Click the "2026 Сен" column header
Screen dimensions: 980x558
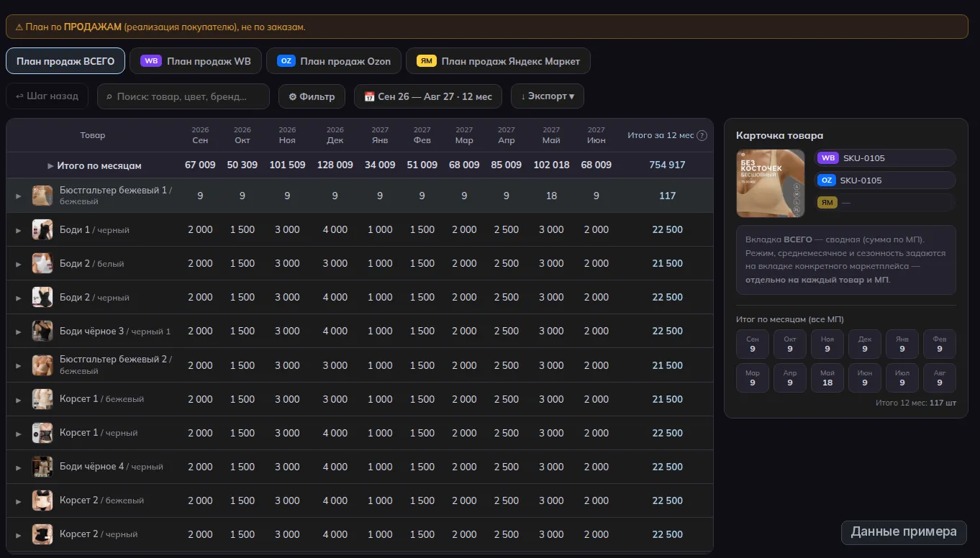tap(200, 135)
